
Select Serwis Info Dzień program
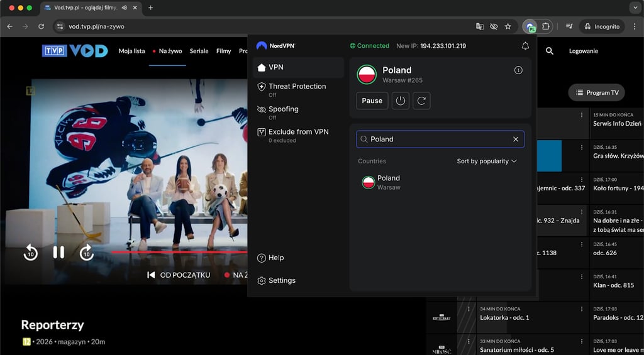(x=618, y=124)
